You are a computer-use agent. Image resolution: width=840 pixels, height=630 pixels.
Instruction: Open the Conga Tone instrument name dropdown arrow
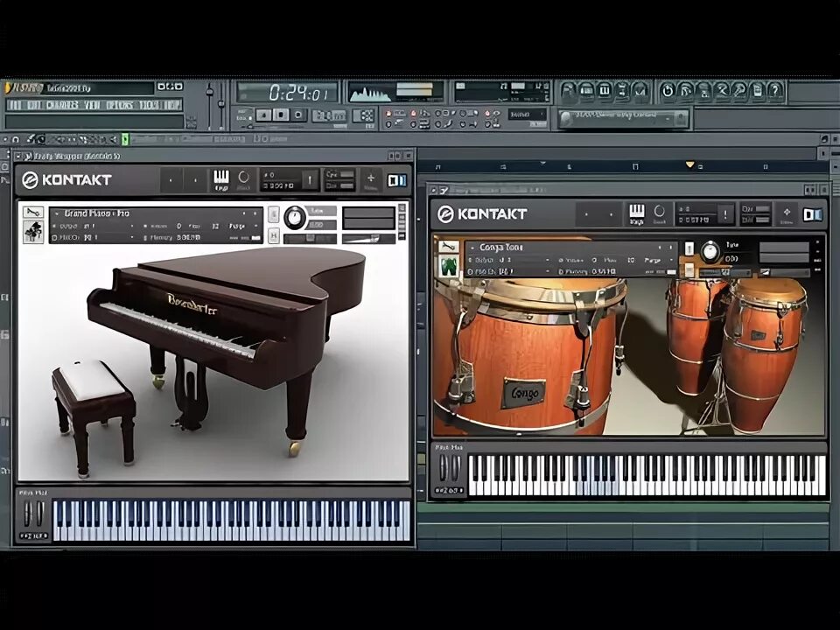[472, 248]
